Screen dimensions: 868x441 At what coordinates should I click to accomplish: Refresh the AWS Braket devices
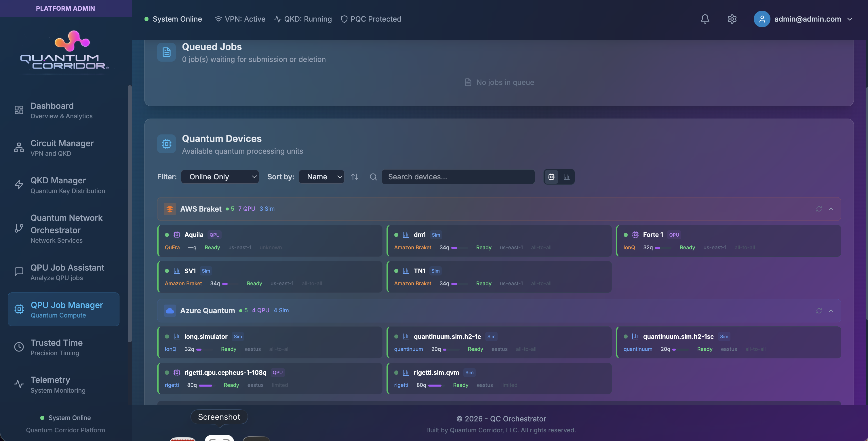pyautogui.click(x=819, y=209)
